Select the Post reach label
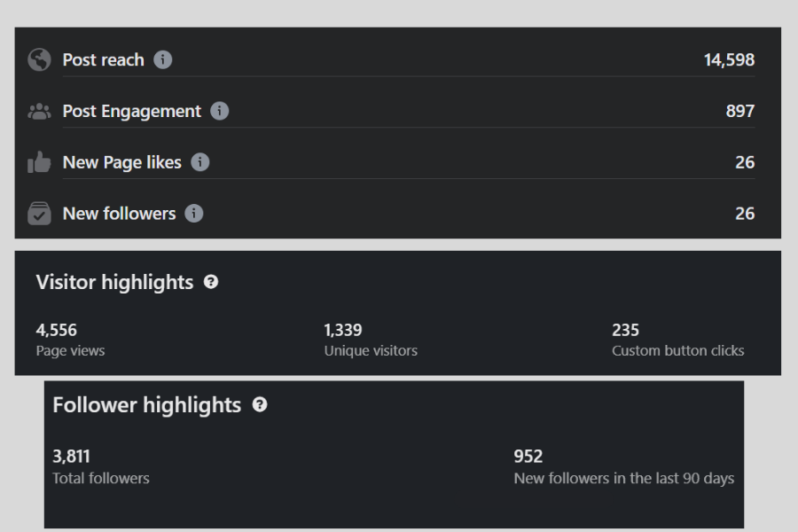798x532 pixels. pos(103,60)
